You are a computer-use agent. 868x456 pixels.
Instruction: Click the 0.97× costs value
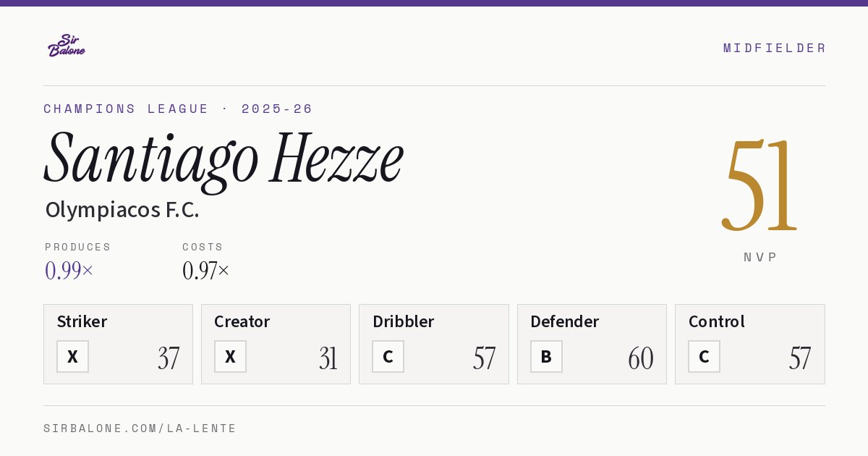coord(206,271)
